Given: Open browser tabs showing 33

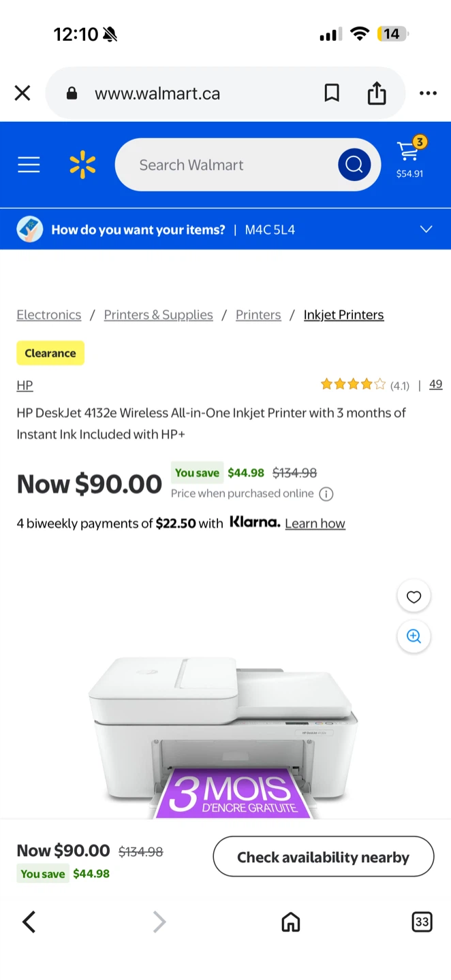Looking at the screenshot, I should click(422, 922).
